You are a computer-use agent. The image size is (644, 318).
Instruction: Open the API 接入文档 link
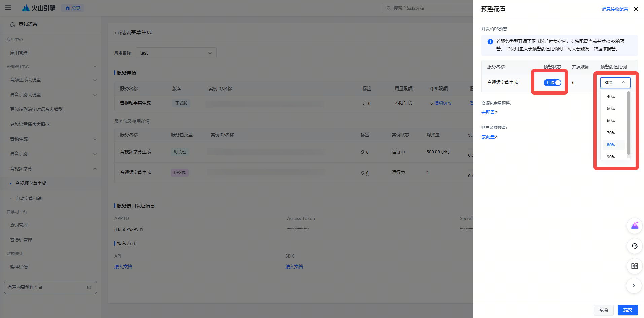(x=123, y=267)
